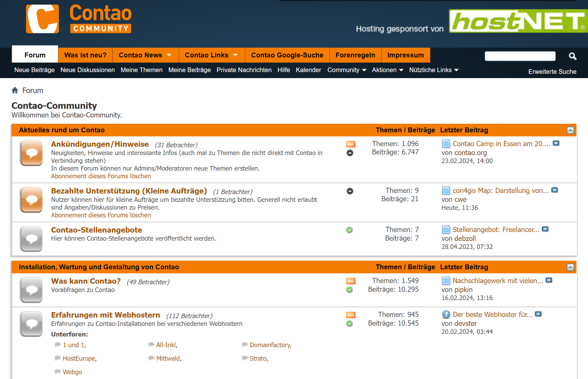Click into the search input field
The height and width of the screenshot is (379, 588).
pyautogui.click(x=520, y=56)
